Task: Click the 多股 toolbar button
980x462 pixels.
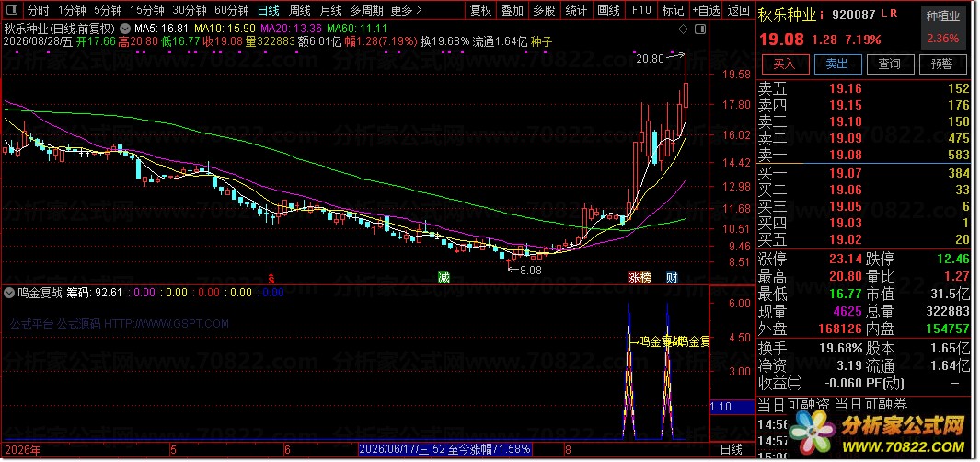Action: (545, 10)
